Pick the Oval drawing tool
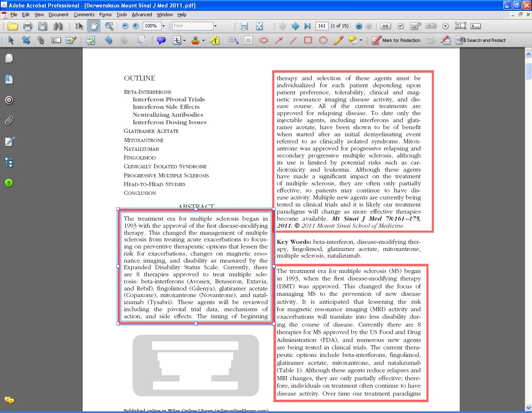Image resolution: width=532 pixels, height=413 pixels. [323, 40]
